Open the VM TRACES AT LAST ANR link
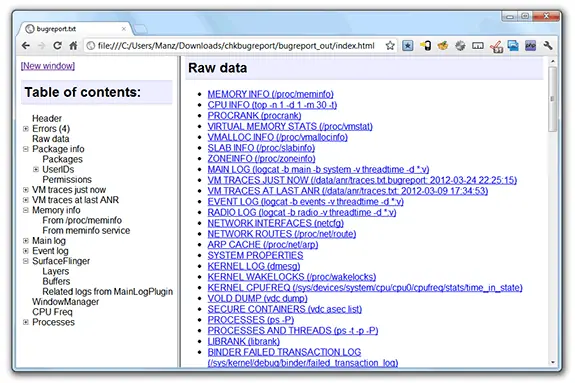This screenshot has width=575, height=383. (x=348, y=191)
